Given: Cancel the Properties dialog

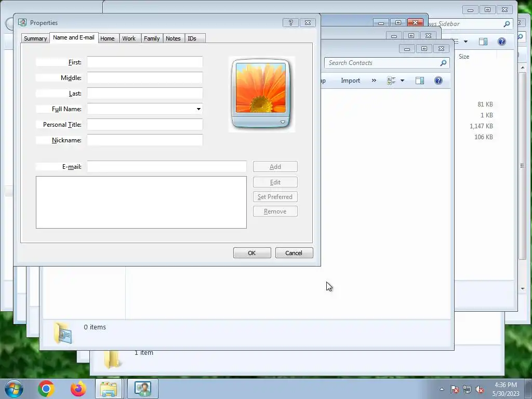Looking at the screenshot, I should click(294, 253).
